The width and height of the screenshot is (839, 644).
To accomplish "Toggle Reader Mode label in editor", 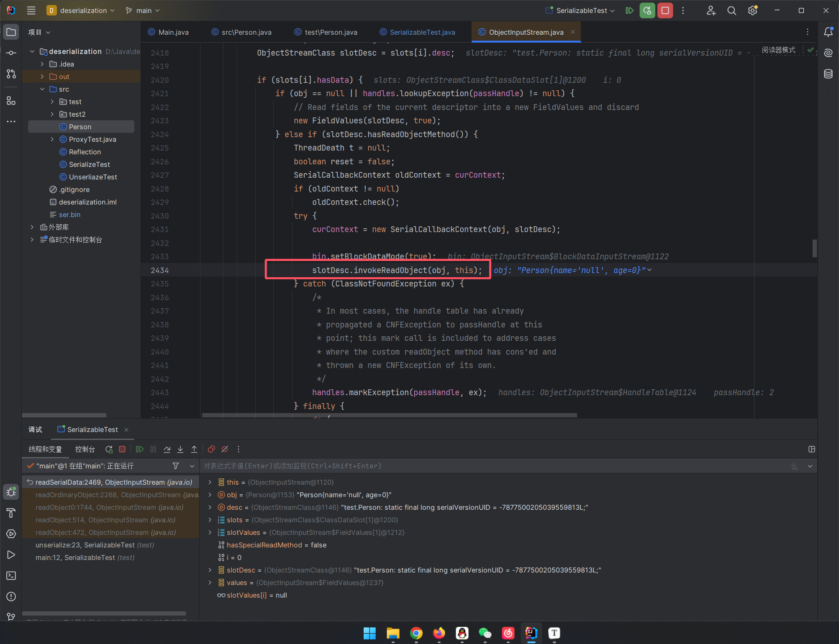I will 779,50.
